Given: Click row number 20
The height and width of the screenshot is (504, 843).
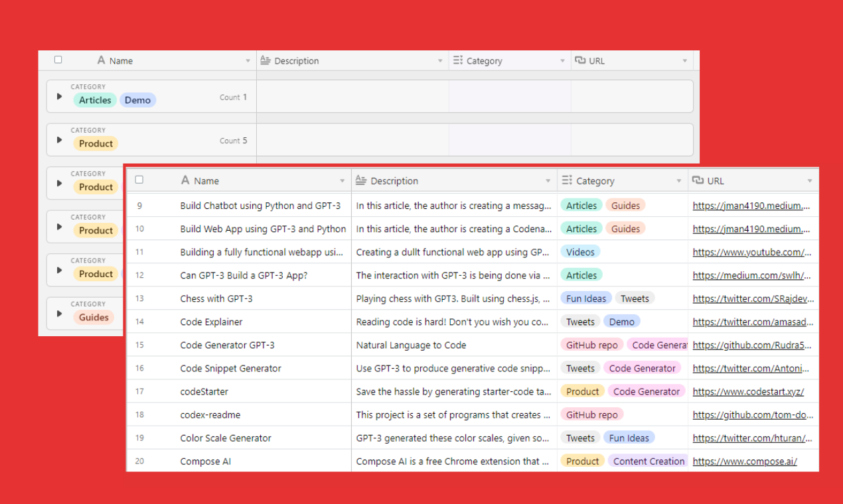Looking at the screenshot, I should click(x=139, y=461).
